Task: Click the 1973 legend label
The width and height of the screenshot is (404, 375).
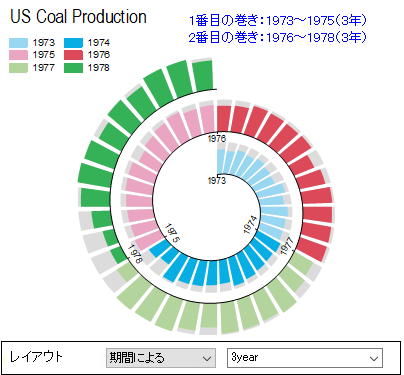Action: click(44, 43)
